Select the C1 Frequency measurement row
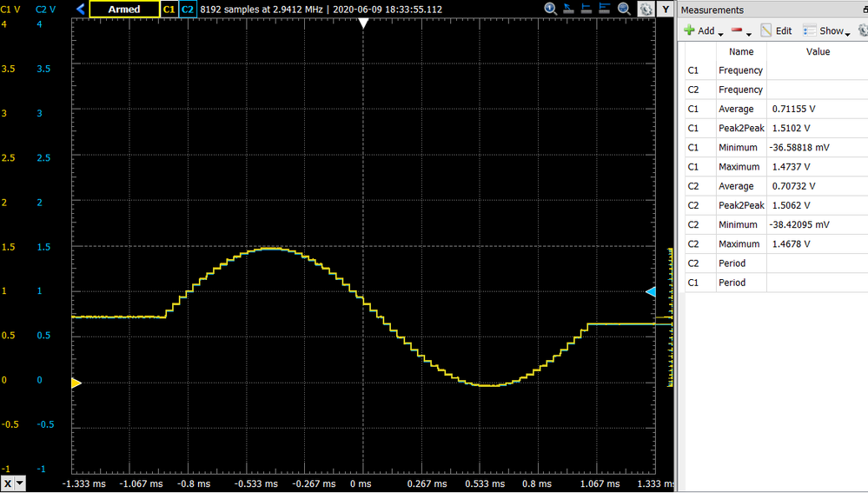The image size is (868, 493). point(776,70)
